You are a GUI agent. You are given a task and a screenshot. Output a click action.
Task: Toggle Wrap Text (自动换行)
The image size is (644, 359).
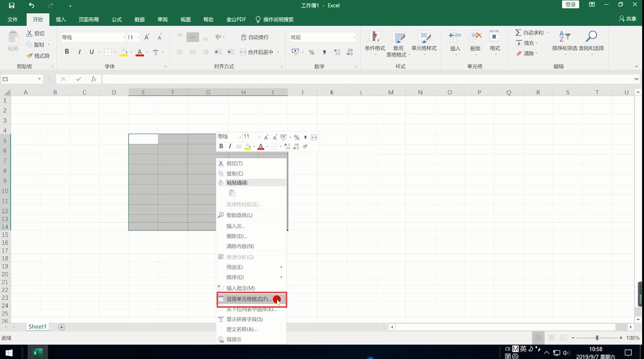[254, 37]
